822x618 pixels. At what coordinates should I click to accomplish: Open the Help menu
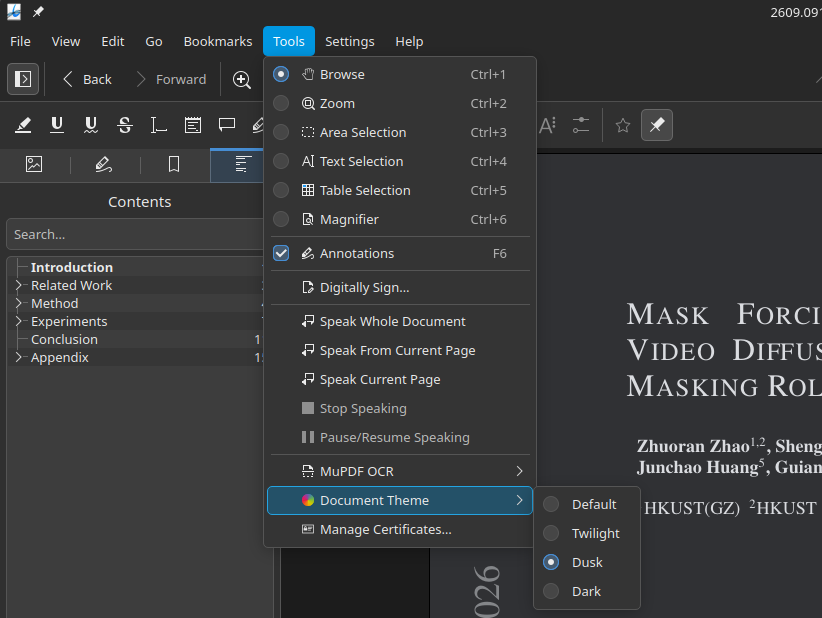tap(409, 41)
